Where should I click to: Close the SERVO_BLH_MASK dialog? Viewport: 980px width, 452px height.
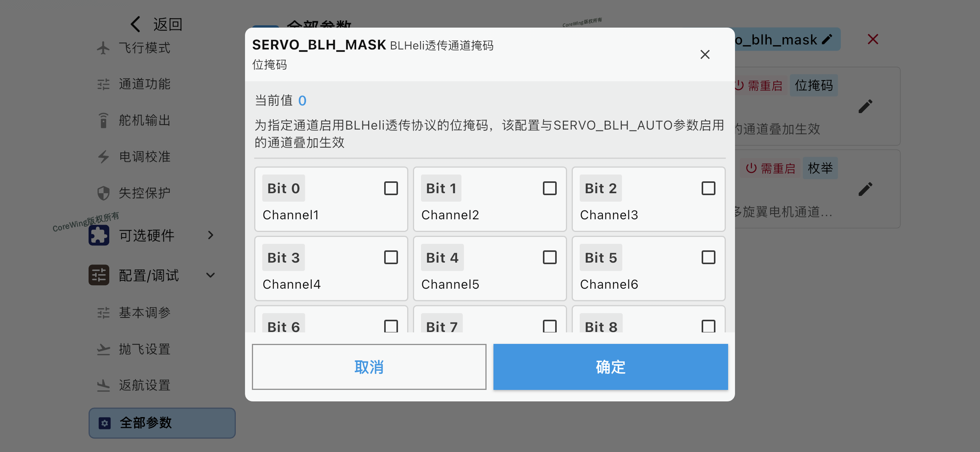(x=705, y=54)
